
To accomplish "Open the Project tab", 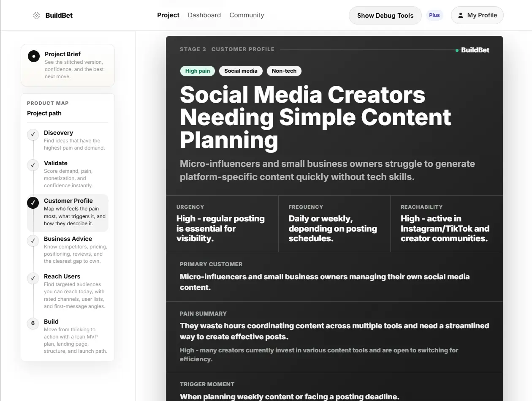I will [x=168, y=15].
